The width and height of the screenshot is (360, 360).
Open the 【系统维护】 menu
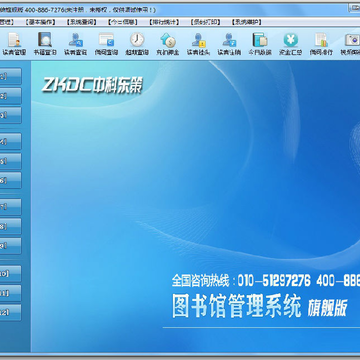click(247, 22)
